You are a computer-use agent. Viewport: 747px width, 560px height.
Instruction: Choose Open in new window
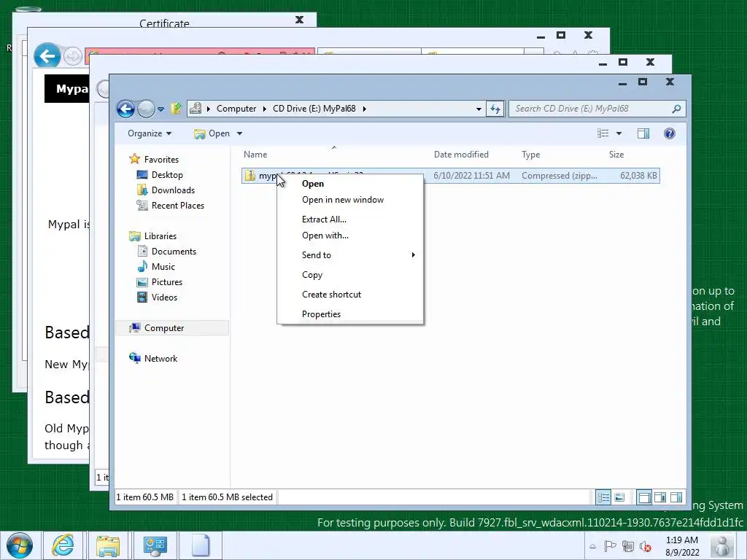pos(350,200)
